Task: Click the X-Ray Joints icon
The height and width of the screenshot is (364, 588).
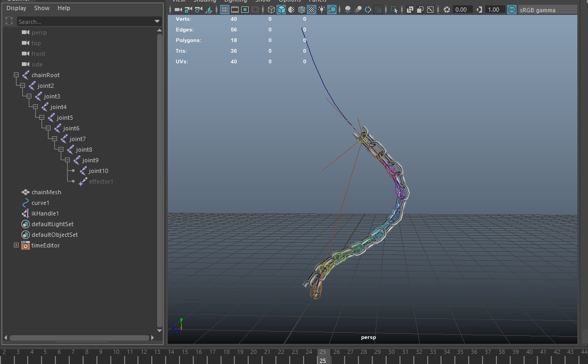Action: pos(430,10)
